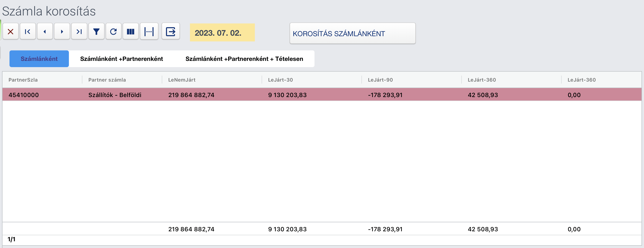
Task: Select the Számlánként tab
Action: click(39, 59)
